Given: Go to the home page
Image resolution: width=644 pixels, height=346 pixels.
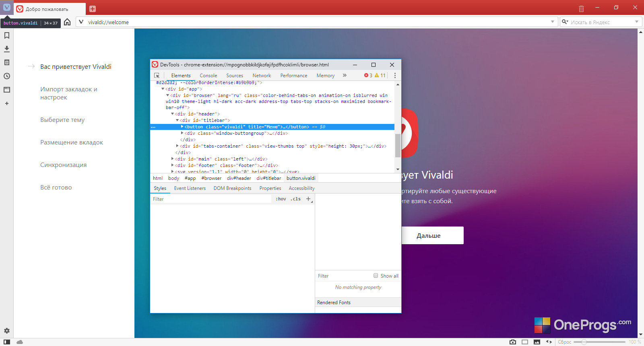Looking at the screenshot, I should pos(67,22).
